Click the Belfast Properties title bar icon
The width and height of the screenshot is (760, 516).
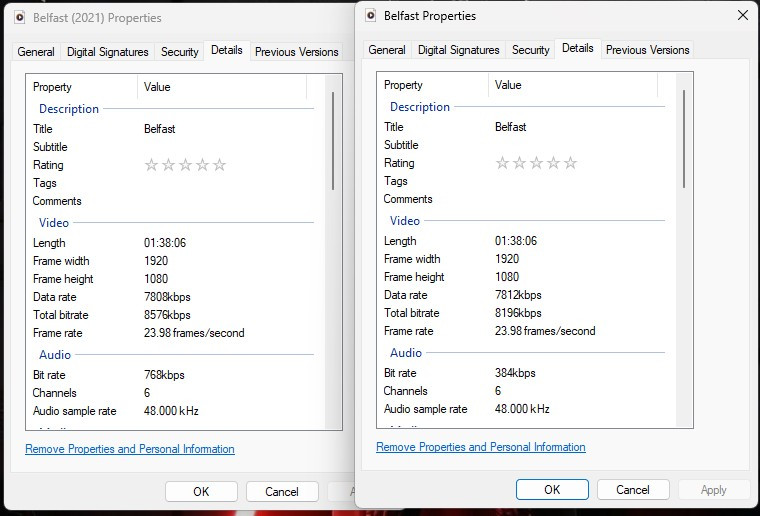point(370,16)
